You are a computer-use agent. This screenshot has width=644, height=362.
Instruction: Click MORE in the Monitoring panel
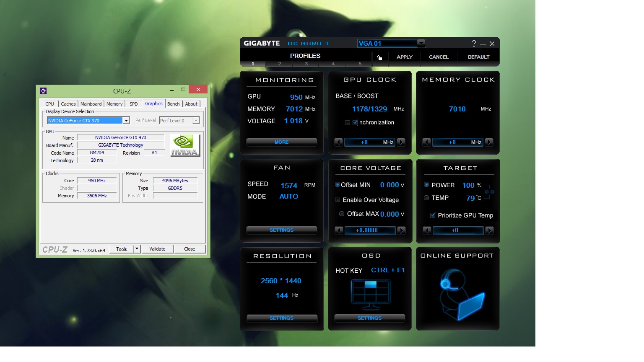click(281, 142)
